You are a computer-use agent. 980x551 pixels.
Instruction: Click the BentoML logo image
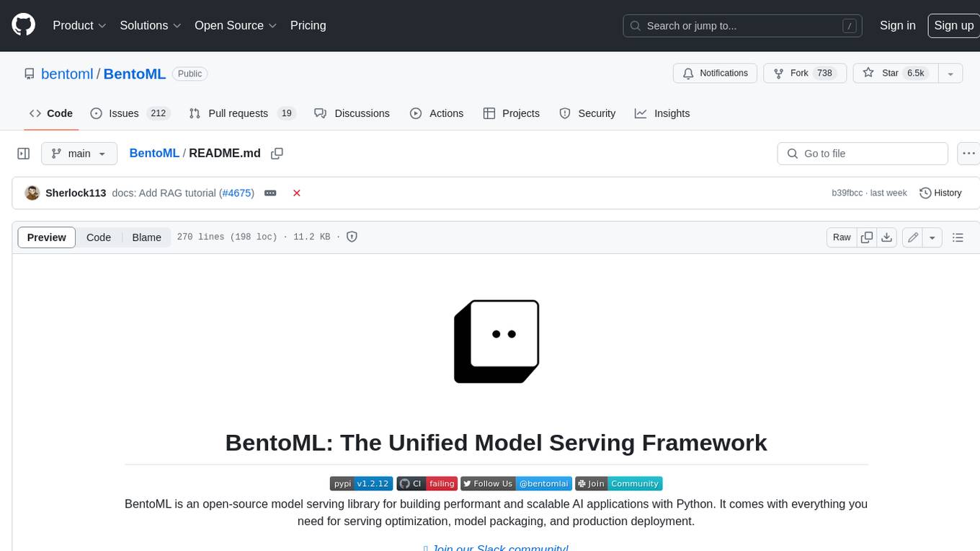(496, 341)
